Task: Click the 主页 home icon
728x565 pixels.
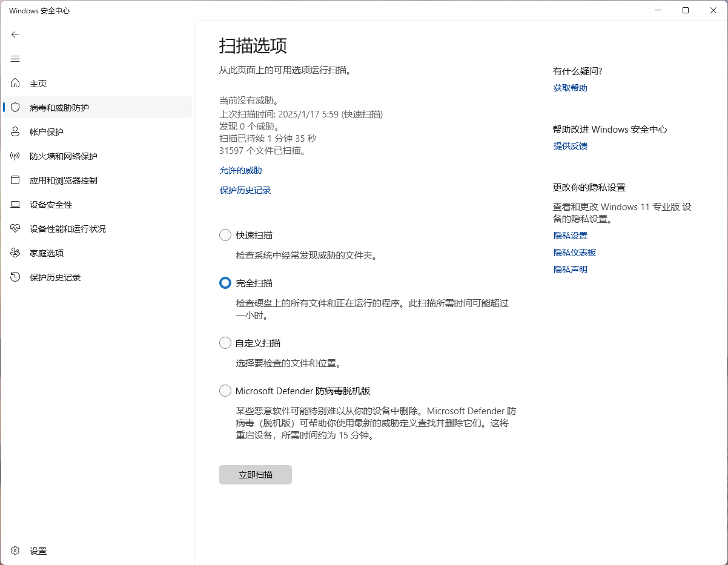Action: point(16,84)
